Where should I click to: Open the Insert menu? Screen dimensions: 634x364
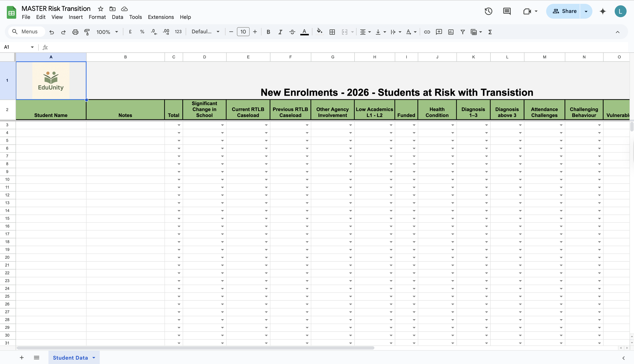[x=76, y=17]
